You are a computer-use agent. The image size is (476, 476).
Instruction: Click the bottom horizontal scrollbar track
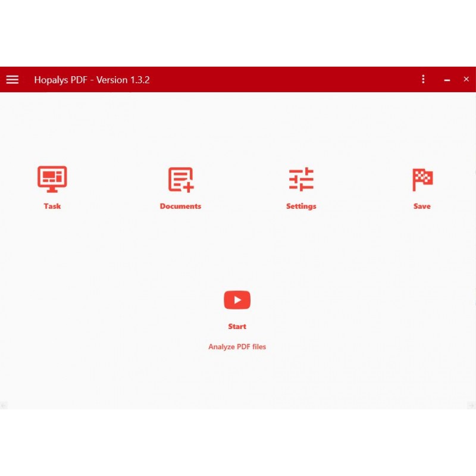pyautogui.click(x=238, y=405)
